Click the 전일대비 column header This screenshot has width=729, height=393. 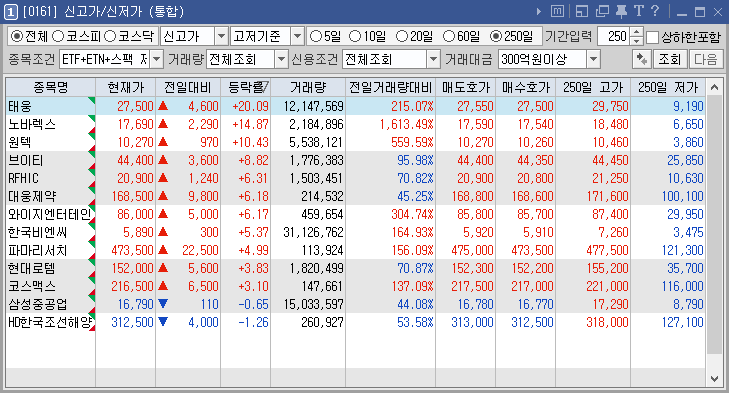click(x=188, y=87)
